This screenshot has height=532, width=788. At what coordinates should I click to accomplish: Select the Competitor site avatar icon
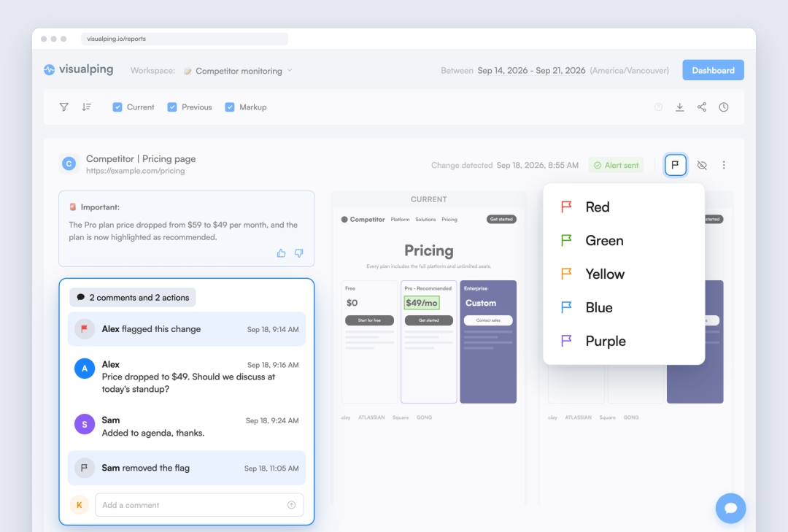point(69,163)
